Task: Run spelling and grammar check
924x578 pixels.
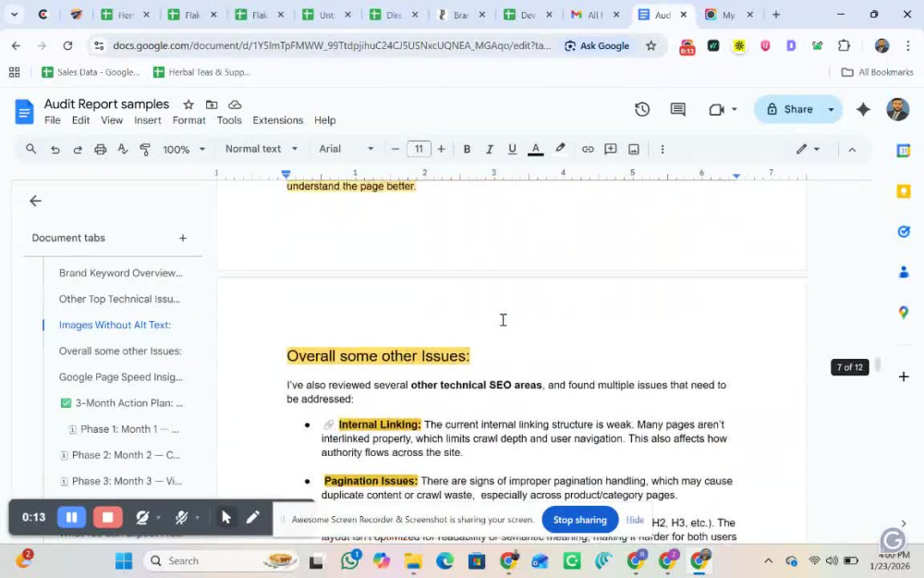Action: (123, 149)
